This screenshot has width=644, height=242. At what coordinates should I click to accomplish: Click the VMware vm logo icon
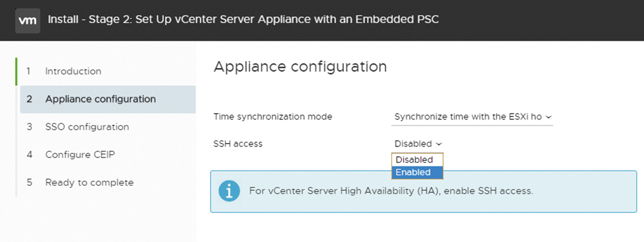[x=28, y=20]
